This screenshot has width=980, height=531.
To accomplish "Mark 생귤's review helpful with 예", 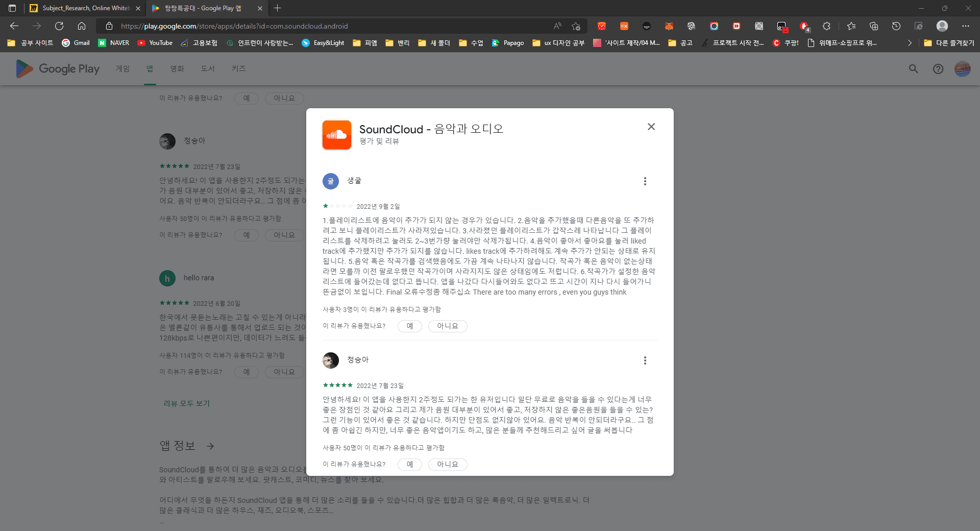I will (410, 326).
